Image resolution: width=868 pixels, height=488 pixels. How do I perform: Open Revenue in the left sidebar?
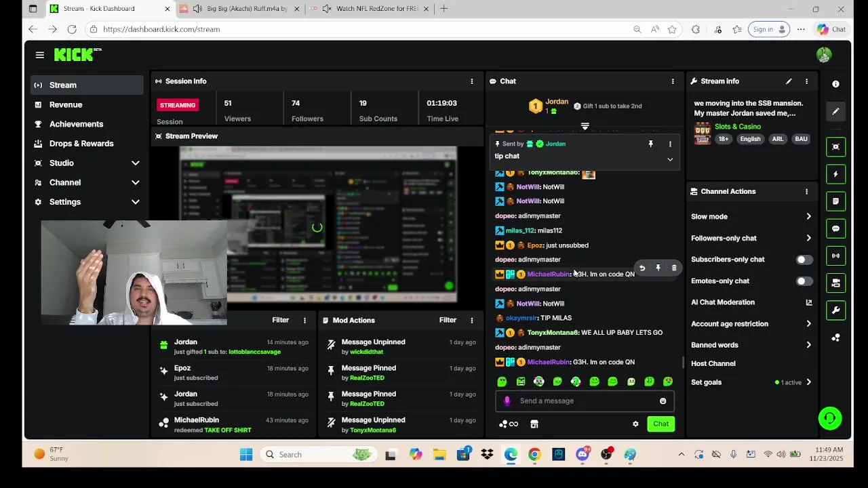tap(87, 105)
